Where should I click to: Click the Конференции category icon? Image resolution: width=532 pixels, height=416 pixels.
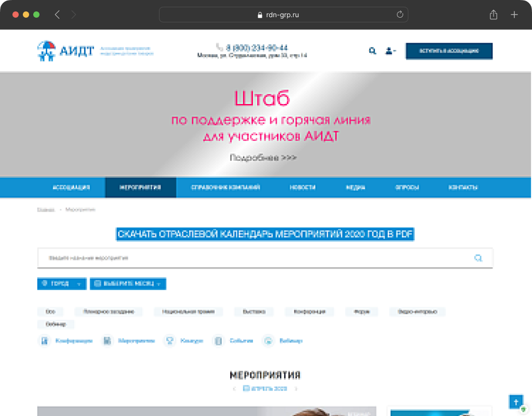[x=44, y=341]
